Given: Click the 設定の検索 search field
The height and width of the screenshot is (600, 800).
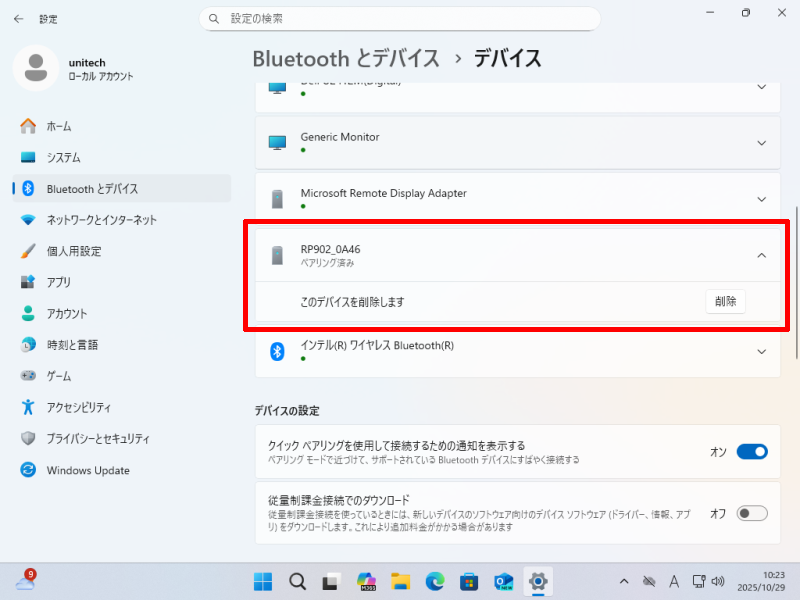Looking at the screenshot, I should coord(400,19).
